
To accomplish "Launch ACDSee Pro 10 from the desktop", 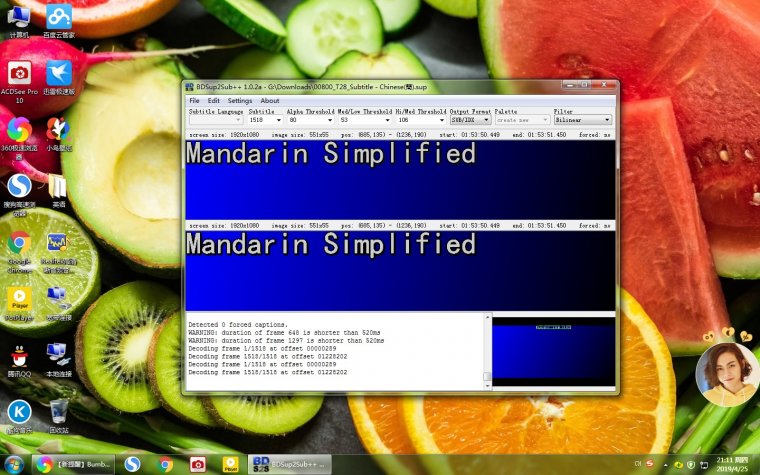I will point(19,81).
